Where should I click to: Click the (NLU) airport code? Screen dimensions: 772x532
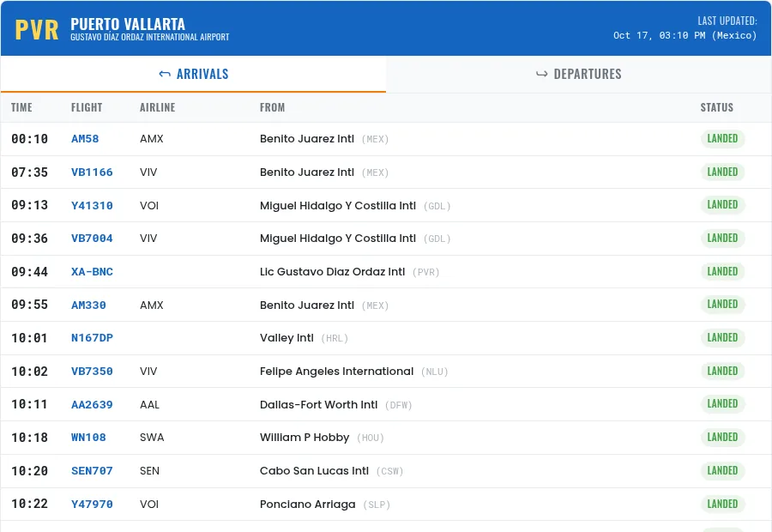tap(435, 372)
